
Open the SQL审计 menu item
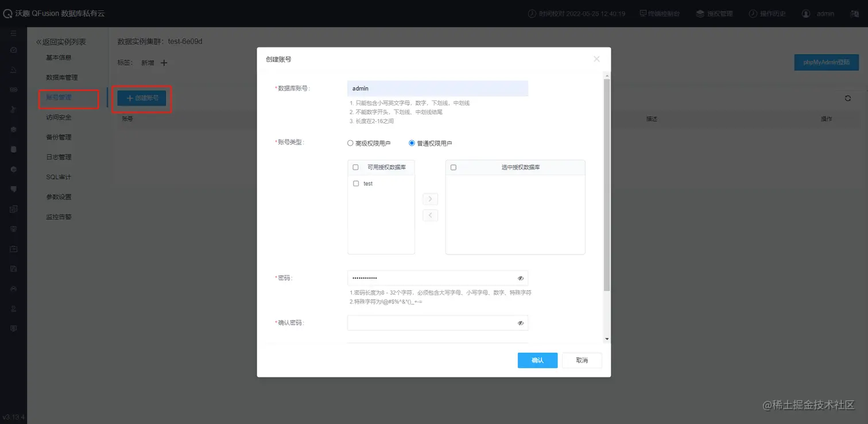[x=59, y=177]
